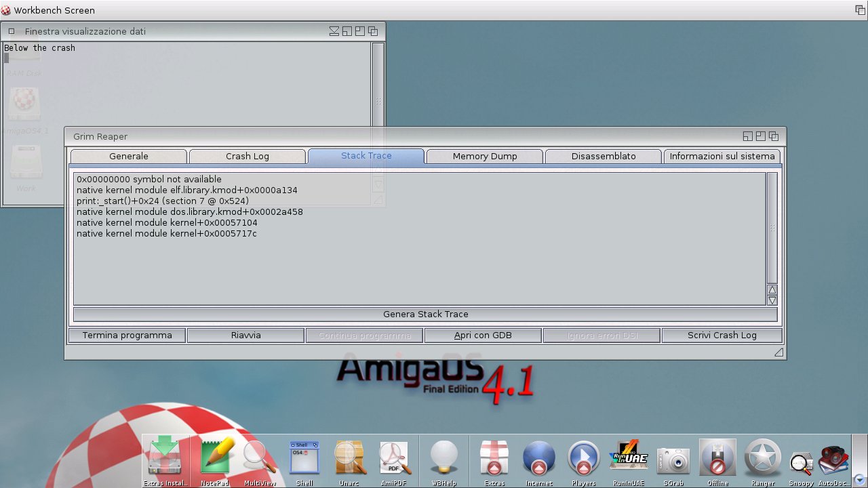Click the Workbench boing ball icon in title bar

point(6,10)
